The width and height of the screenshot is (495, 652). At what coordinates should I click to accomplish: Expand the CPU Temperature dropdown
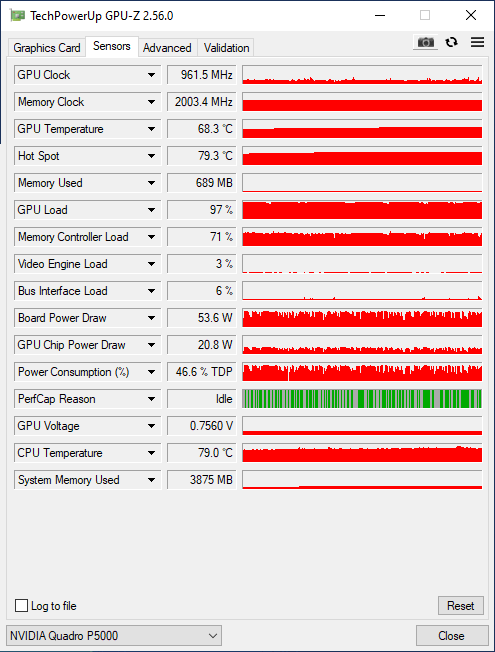coord(151,454)
